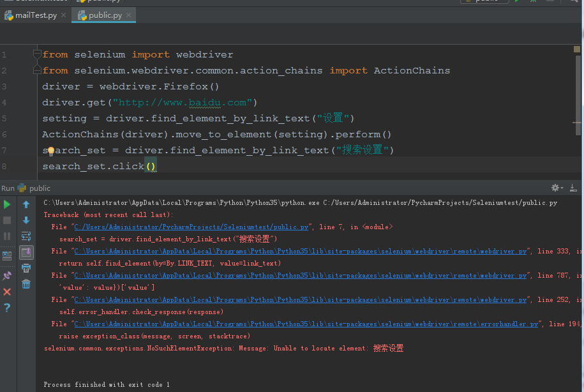The height and width of the screenshot is (392, 584).
Task: Click 'Process finished with exit code 1'
Action: tap(107, 384)
